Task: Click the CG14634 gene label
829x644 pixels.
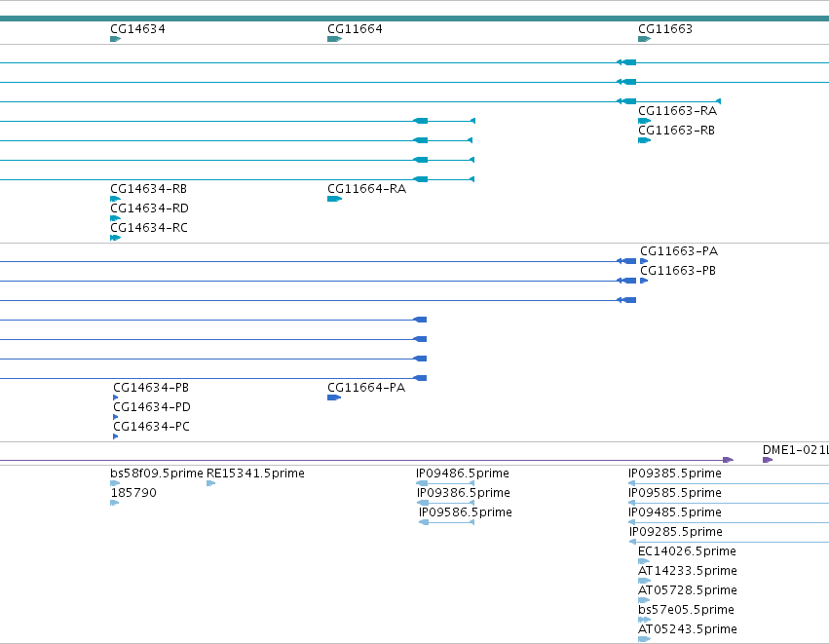Action: click(137, 29)
